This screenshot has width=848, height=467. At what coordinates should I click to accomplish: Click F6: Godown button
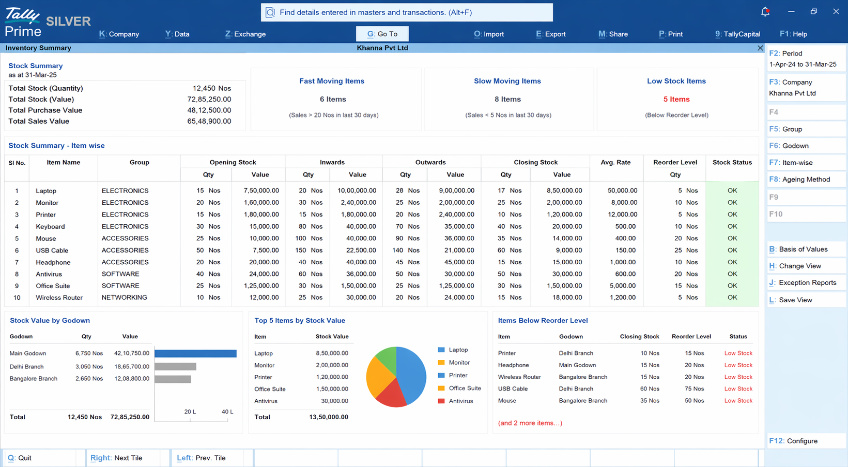[805, 146]
